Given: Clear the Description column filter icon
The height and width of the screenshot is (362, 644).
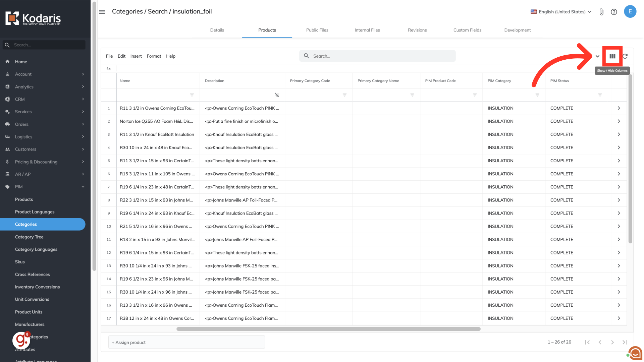Looking at the screenshot, I should click(x=277, y=95).
